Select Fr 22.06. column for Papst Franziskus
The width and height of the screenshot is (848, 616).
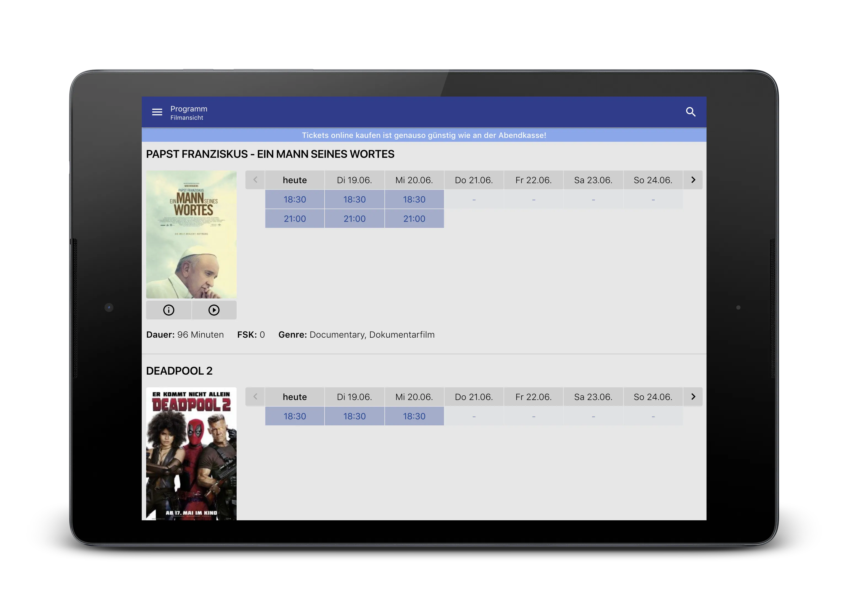point(534,180)
